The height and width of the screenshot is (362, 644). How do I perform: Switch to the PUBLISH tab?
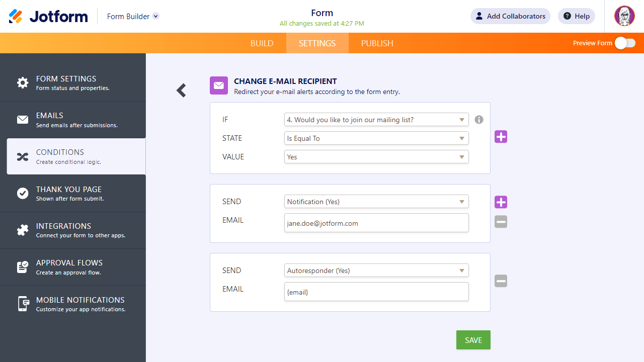tap(377, 43)
